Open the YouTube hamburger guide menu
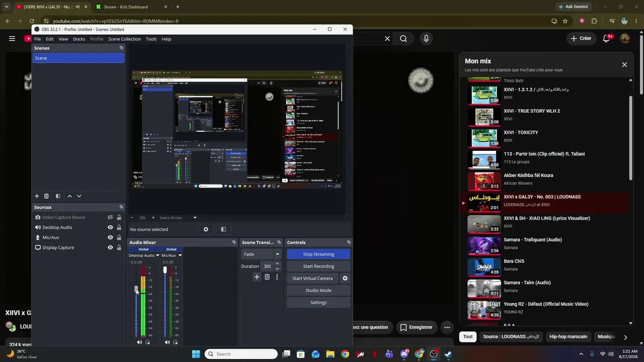Screen dimensions: 644x362 coord(12,38)
